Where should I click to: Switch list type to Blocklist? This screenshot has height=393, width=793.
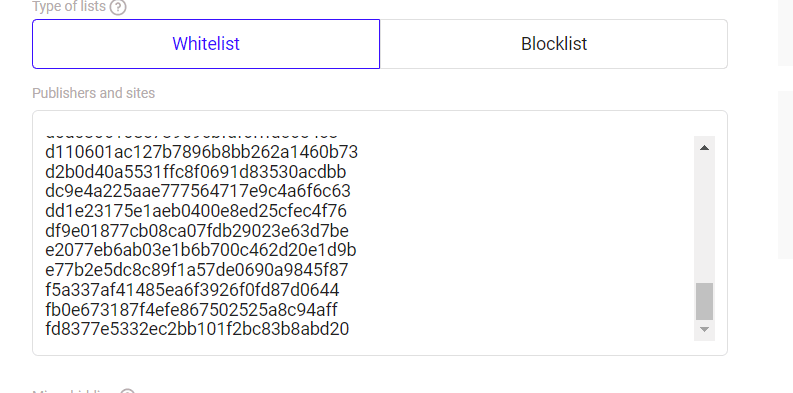tap(554, 44)
